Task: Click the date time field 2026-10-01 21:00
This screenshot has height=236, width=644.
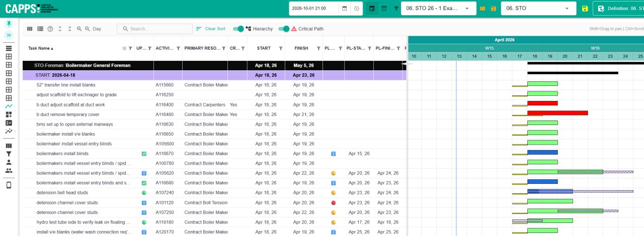Action: pos(314,9)
